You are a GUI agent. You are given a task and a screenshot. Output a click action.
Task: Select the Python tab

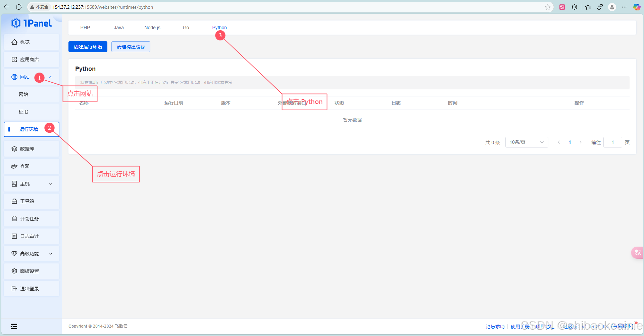[x=219, y=28]
